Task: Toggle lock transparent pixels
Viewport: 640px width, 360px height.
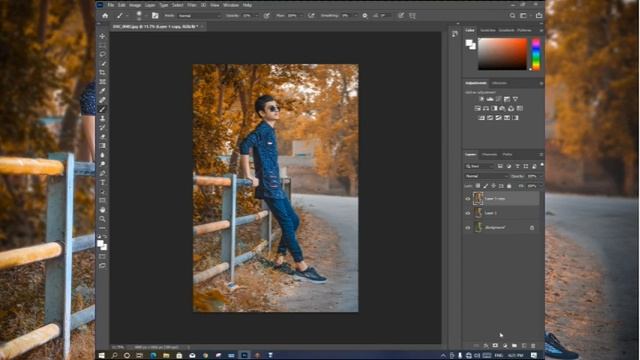Action: click(478, 186)
